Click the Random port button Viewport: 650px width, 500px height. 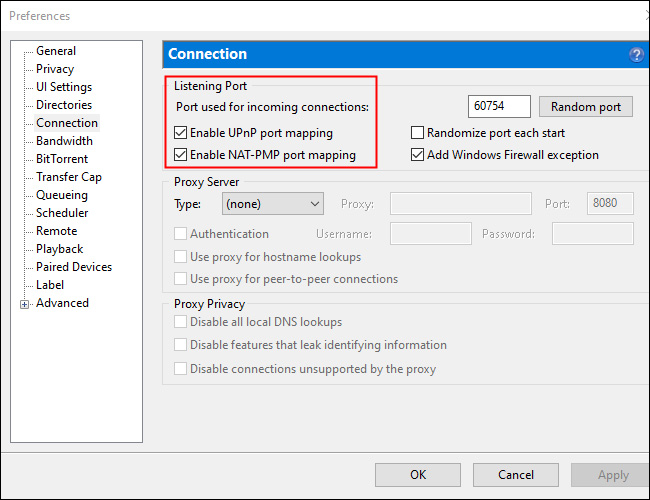coord(586,107)
